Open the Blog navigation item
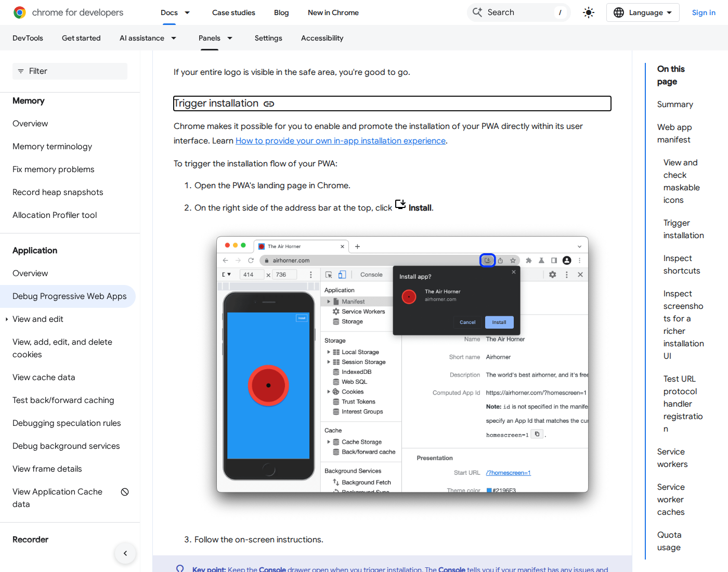 tap(281, 12)
